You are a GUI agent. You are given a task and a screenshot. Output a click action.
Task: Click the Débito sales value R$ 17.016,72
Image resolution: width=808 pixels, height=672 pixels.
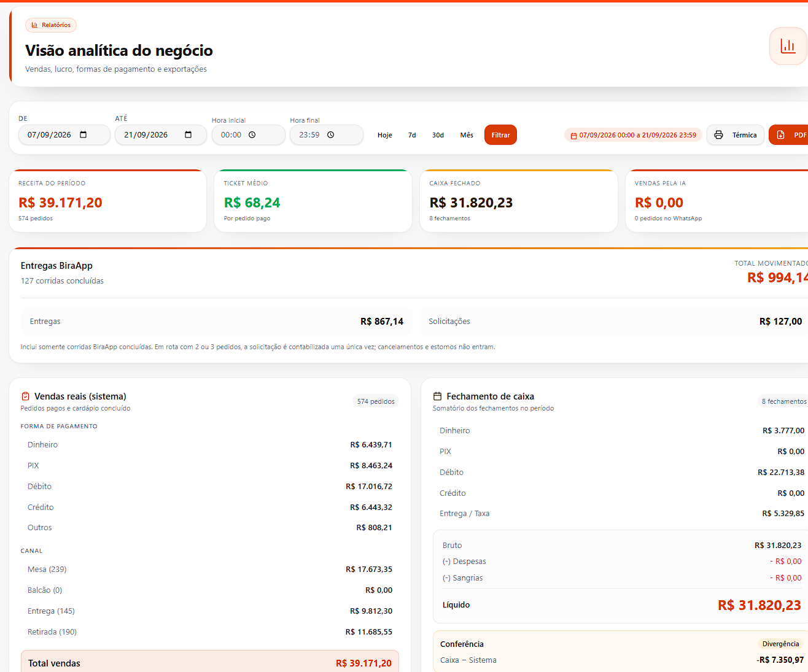369,487
